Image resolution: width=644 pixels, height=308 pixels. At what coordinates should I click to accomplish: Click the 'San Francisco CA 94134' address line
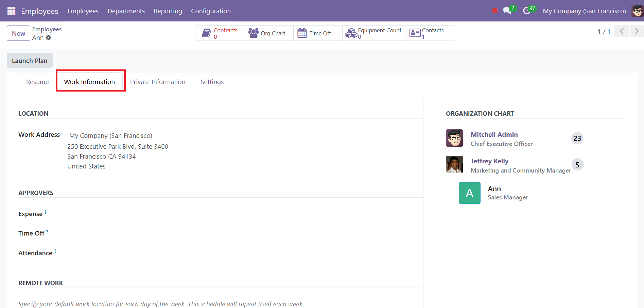101,156
